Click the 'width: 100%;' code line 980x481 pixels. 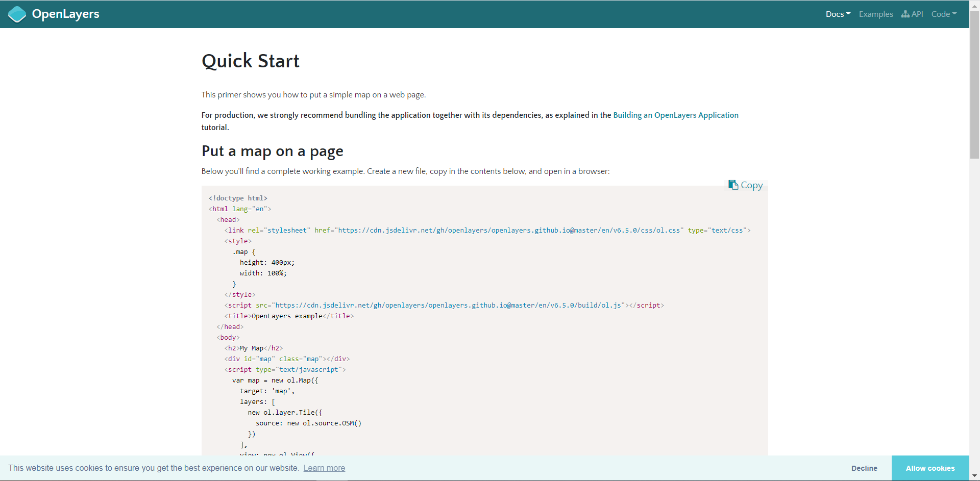[263, 273]
